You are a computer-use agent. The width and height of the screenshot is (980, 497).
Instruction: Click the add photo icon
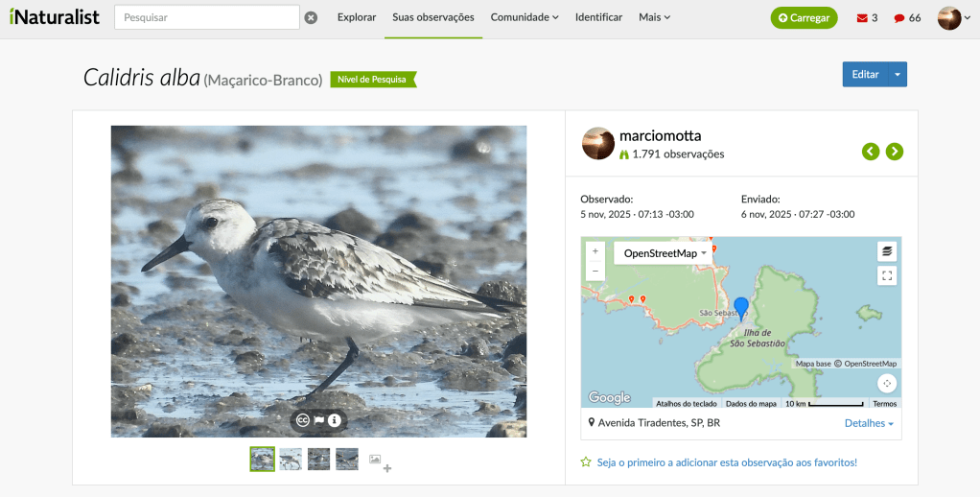(x=380, y=462)
